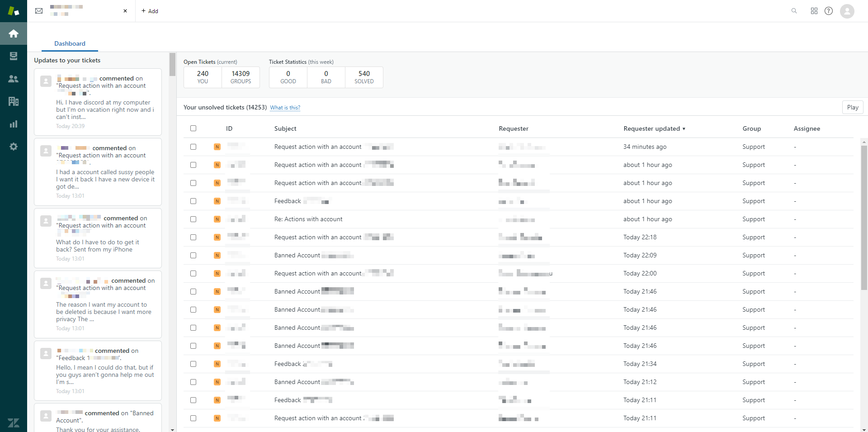Click the ticket list vertical scrollbar thumb
This screenshot has height=432, width=868.
(x=864, y=217)
